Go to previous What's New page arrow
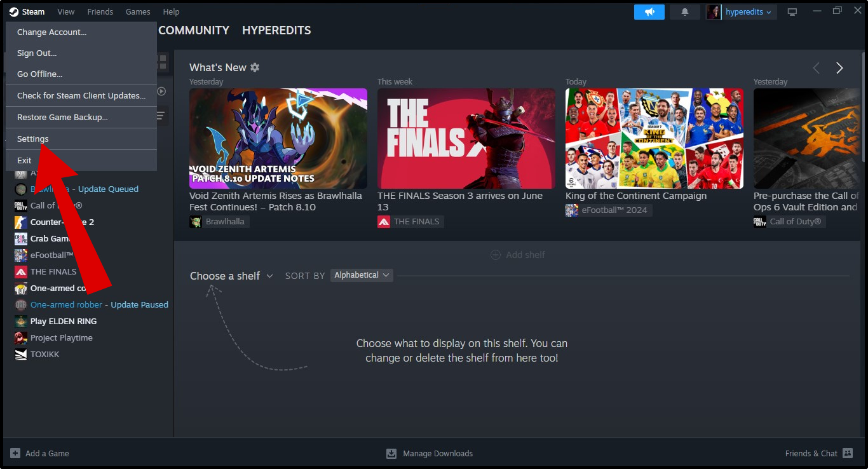The width and height of the screenshot is (868, 469). pos(817,68)
